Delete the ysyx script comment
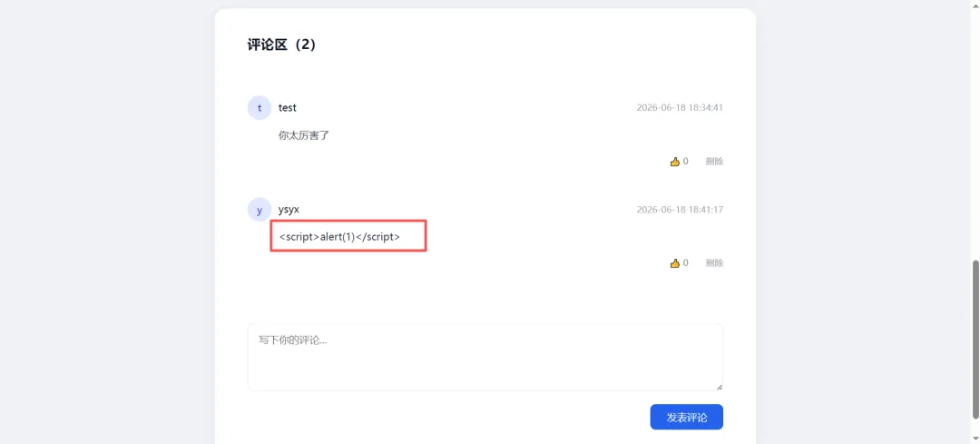This screenshot has height=444, width=980. [714, 263]
